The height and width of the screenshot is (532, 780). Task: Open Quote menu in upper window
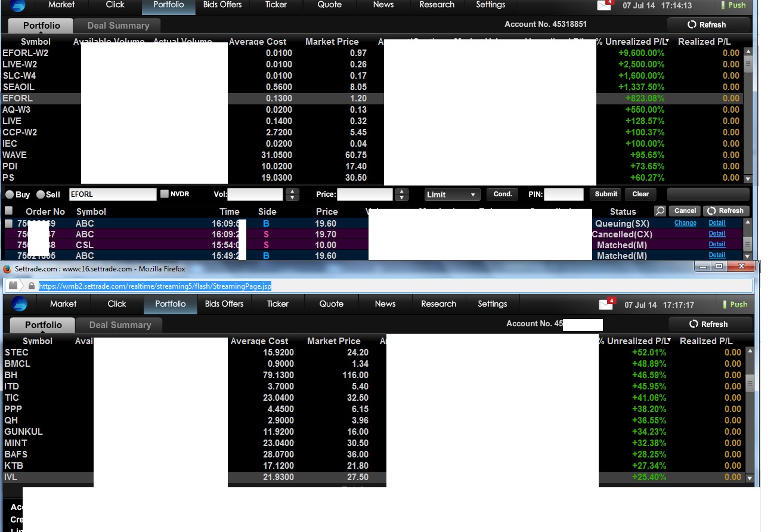[x=330, y=5]
